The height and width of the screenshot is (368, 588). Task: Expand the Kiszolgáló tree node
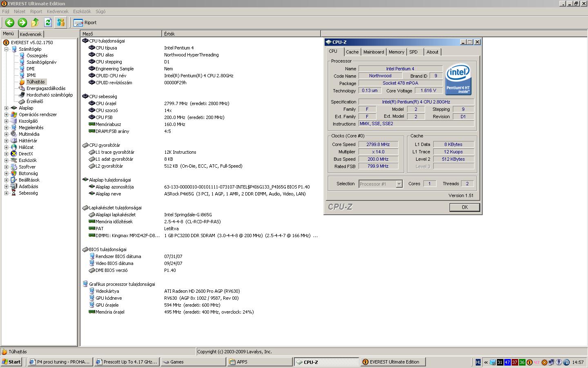point(7,121)
